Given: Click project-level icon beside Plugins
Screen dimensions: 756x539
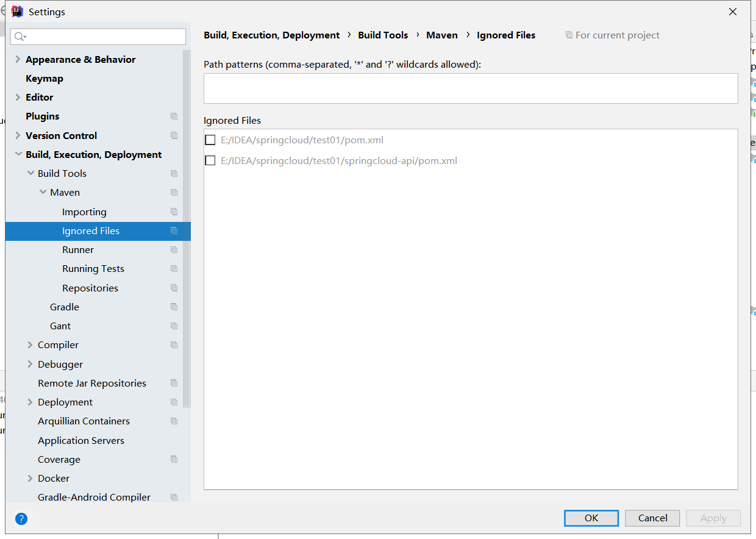Looking at the screenshot, I should click(x=174, y=116).
